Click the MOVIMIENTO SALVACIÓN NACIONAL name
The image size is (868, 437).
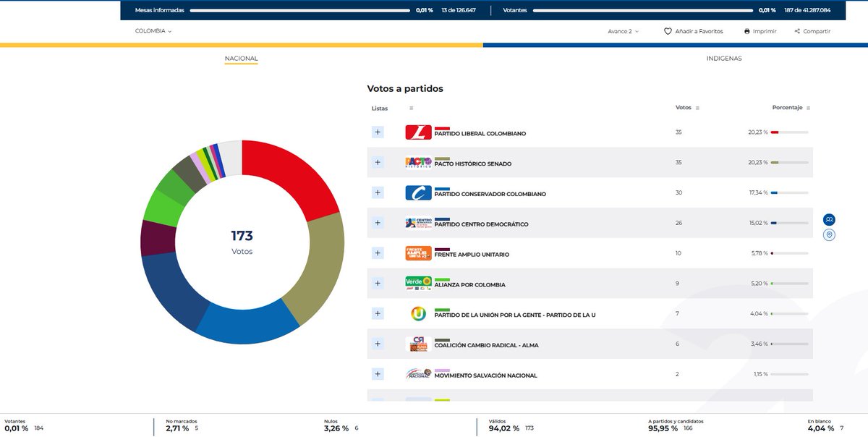click(x=485, y=376)
